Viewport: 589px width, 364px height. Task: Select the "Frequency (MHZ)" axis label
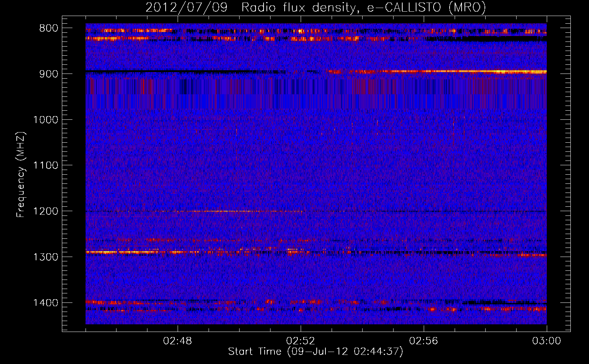21,175
